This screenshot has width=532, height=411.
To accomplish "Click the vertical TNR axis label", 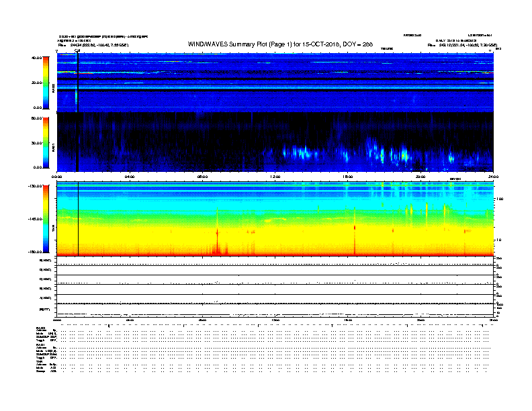I will pyautogui.click(x=54, y=229).
